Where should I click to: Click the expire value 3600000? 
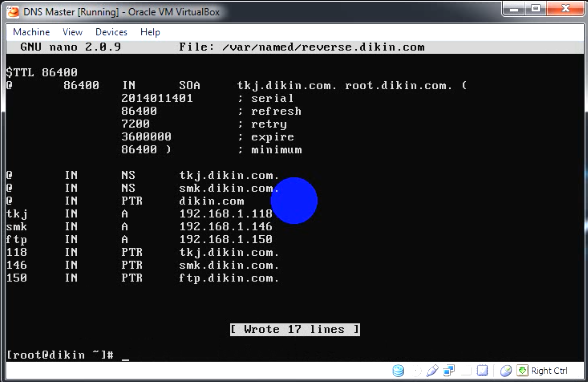[146, 136]
